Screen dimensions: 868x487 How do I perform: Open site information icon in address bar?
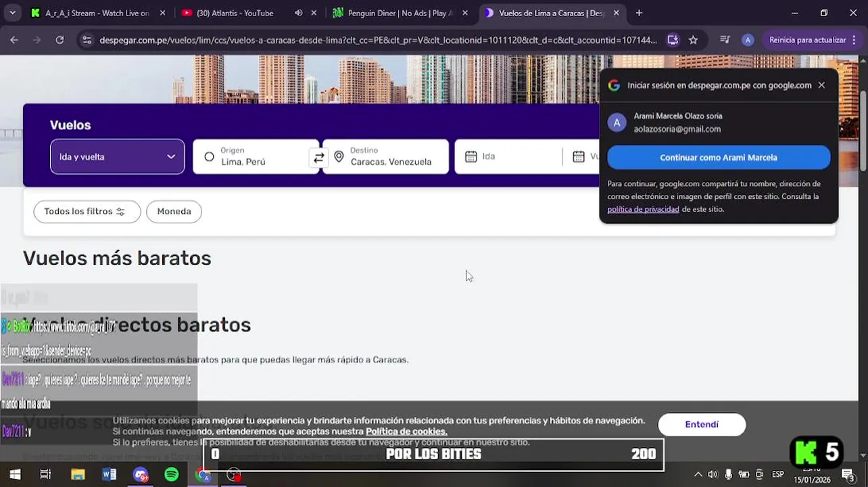(x=87, y=40)
